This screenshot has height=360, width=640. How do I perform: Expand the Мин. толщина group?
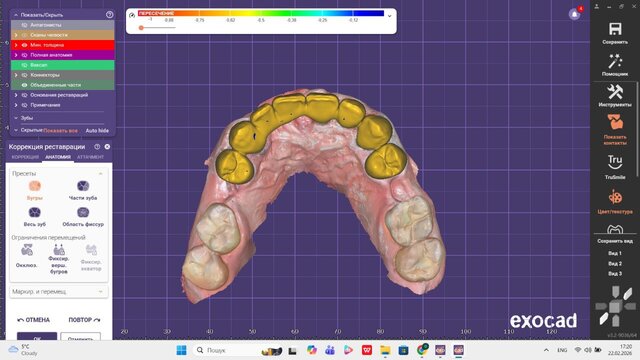pyautogui.click(x=16, y=45)
